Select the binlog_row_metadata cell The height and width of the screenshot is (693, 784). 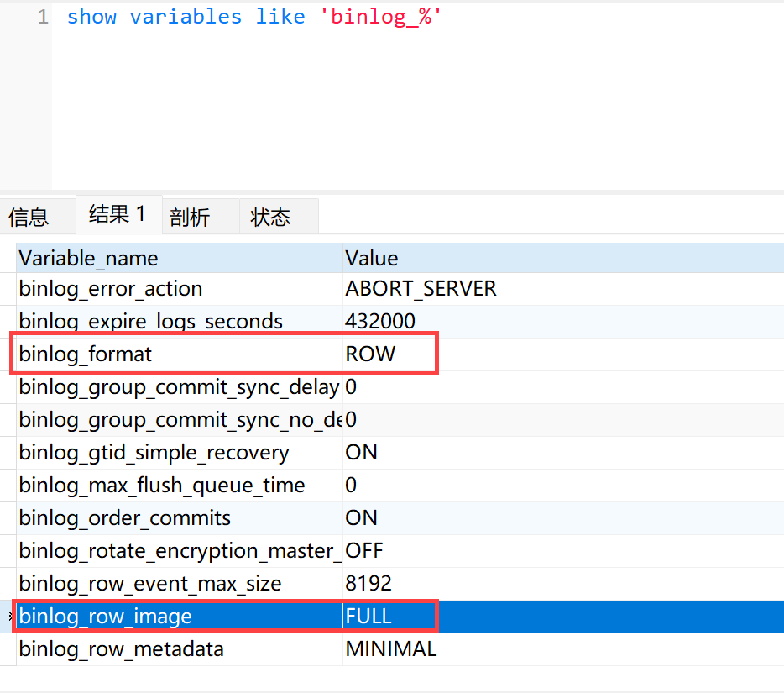[180, 649]
